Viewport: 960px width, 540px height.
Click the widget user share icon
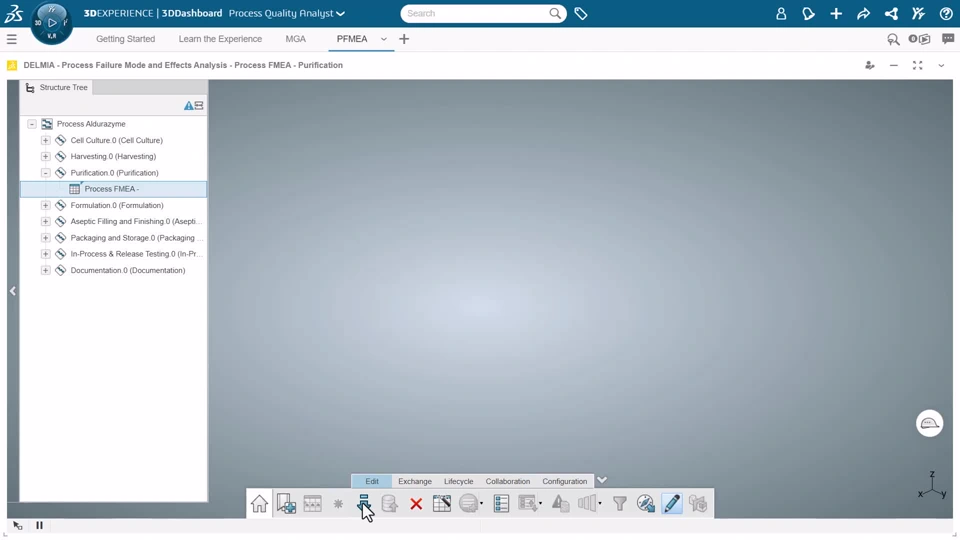(869, 66)
